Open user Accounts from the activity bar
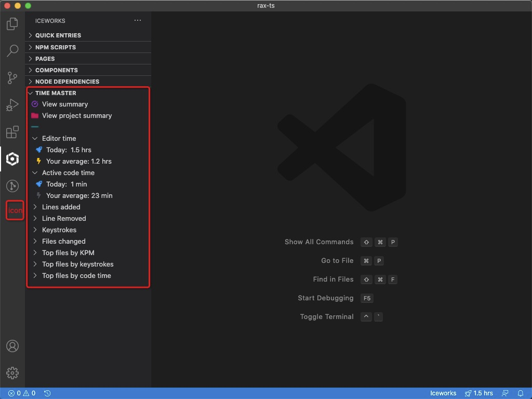Screen dimensions: 532x399 coord(12,345)
